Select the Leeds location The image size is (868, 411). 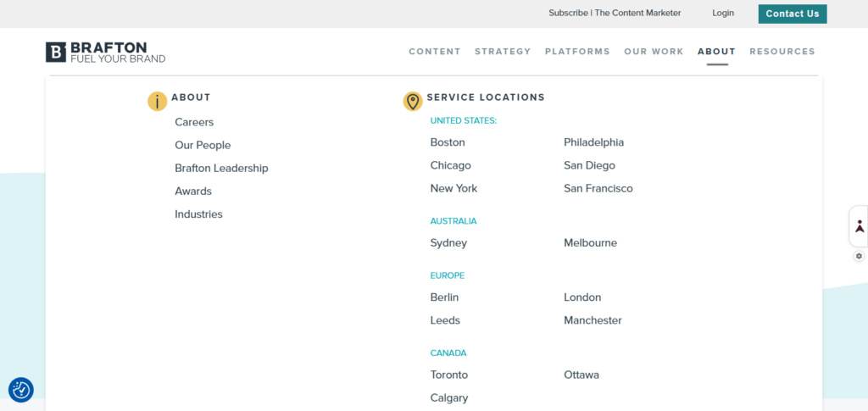tap(445, 321)
